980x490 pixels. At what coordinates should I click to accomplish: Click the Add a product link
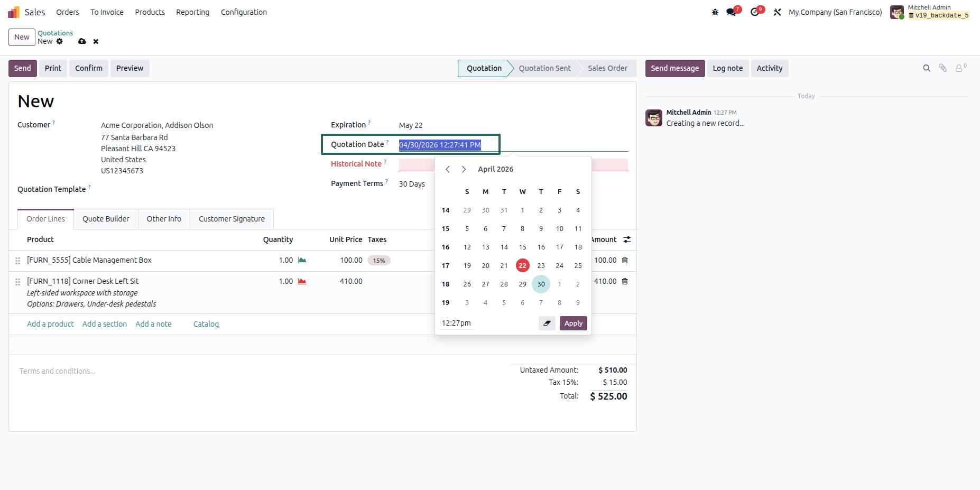[x=50, y=324]
